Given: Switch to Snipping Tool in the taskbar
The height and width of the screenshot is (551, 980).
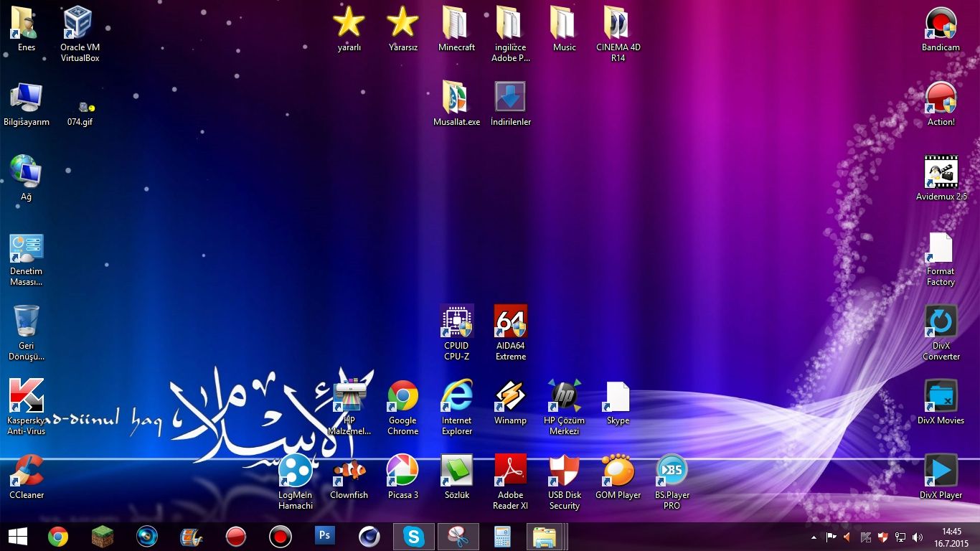Looking at the screenshot, I should point(458,537).
